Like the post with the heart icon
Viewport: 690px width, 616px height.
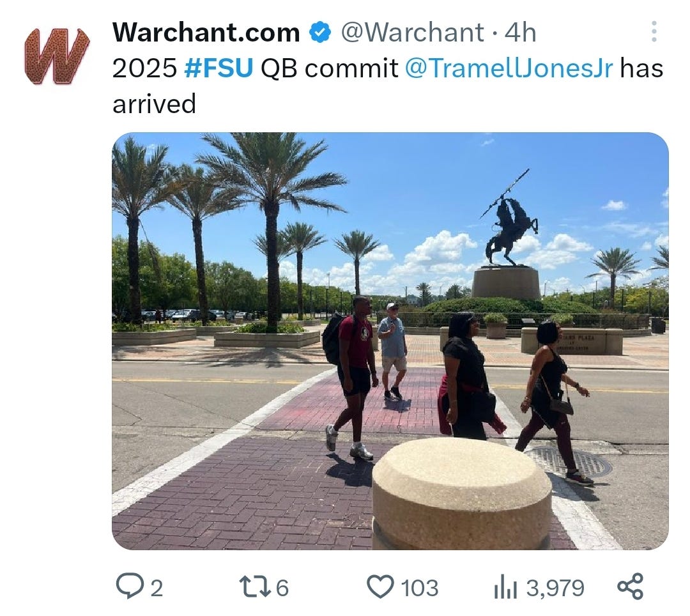[x=380, y=587]
